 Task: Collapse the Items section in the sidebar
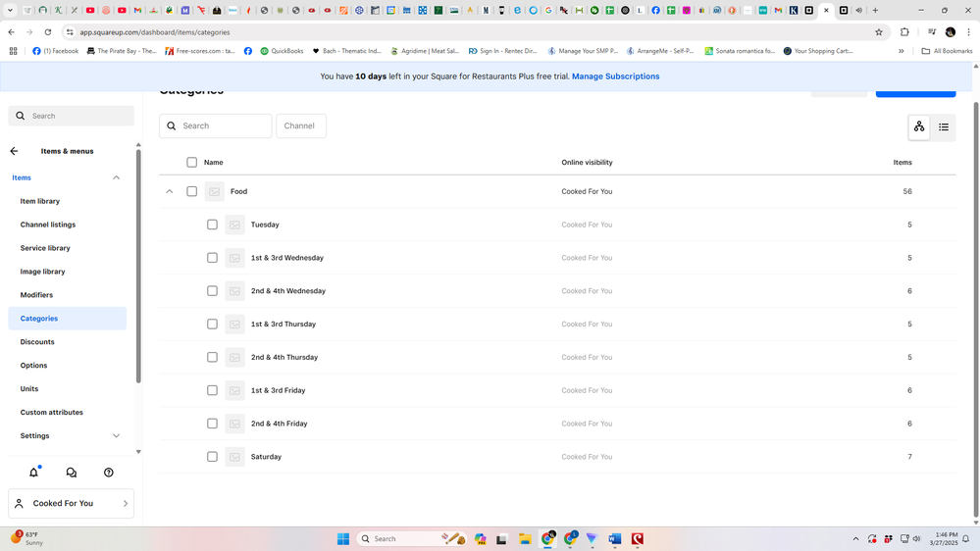click(x=116, y=177)
